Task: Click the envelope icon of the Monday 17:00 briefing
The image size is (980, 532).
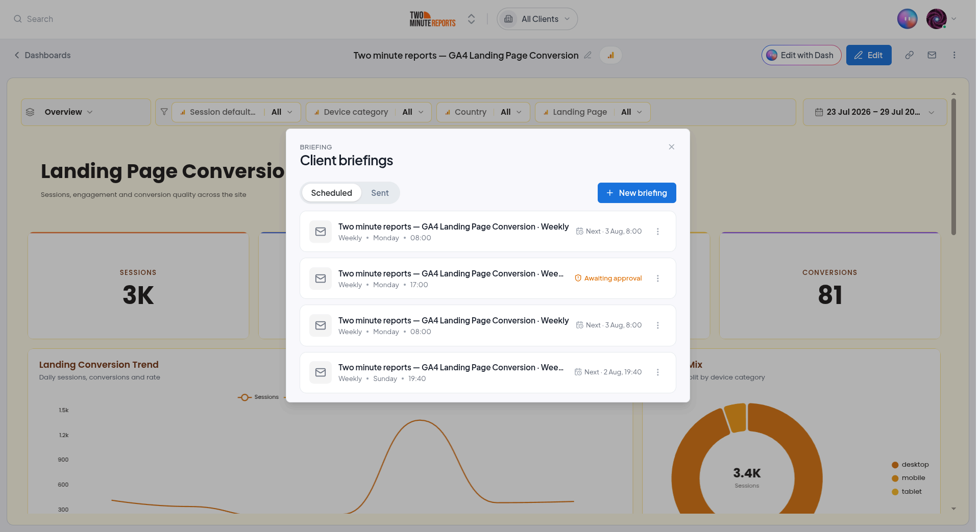Action: click(321, 278)
